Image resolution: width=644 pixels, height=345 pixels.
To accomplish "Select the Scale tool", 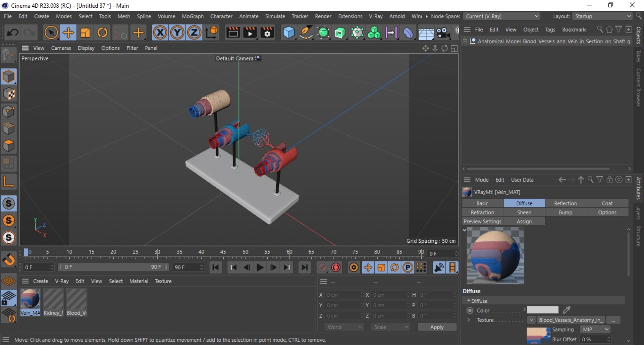I will pos(85,33).
